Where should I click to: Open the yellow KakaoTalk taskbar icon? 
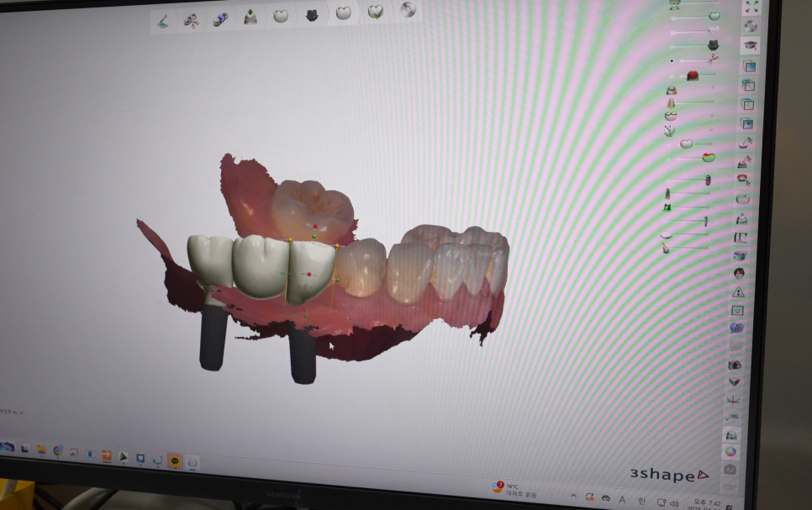tap(174, 460)
